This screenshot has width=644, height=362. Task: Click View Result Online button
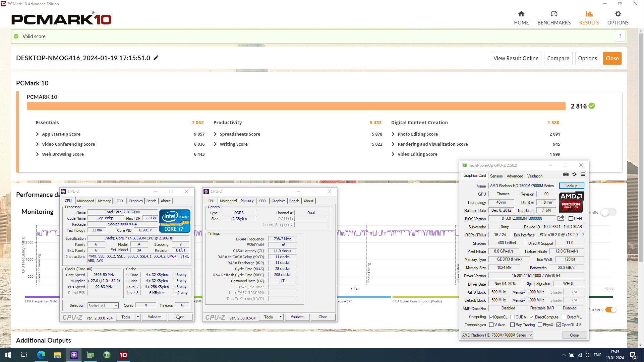click(x=516, y=58)
